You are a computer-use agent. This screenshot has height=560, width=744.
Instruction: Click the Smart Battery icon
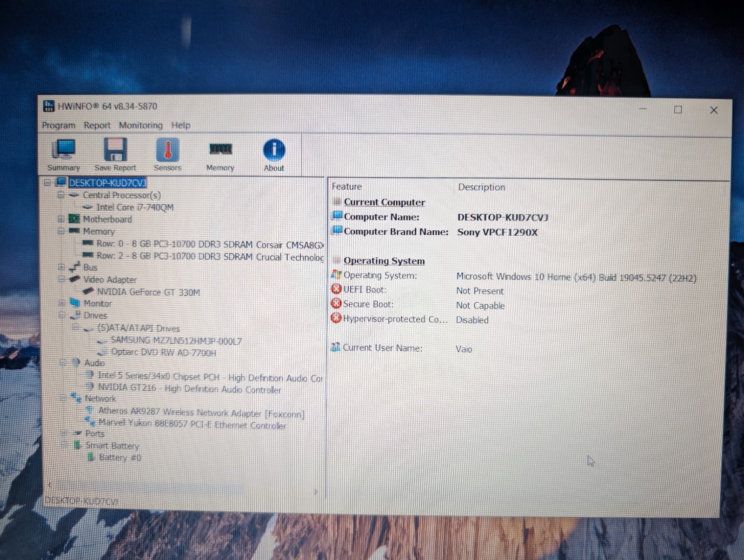78,445
